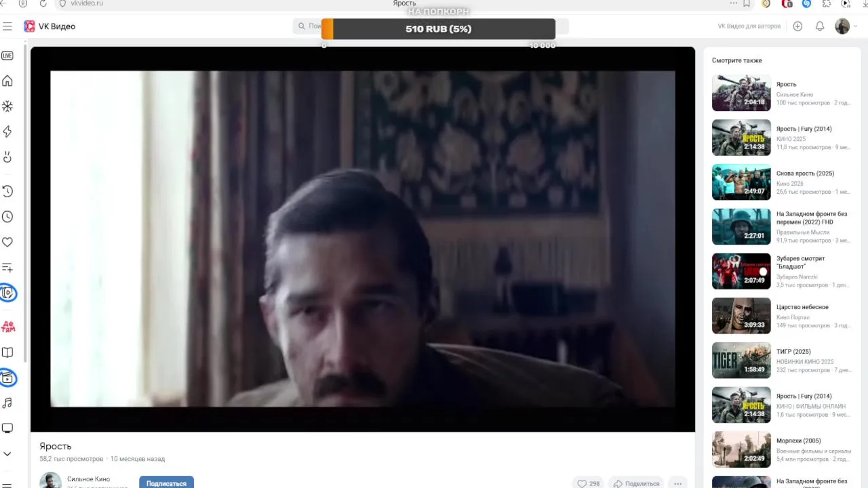Open the Кино Портал channel name
This screenshot has height=488, width=868.
pyautogui.click(x=793, y=317)
